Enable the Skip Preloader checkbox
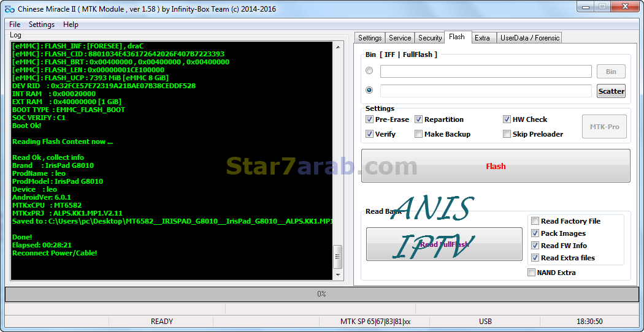The width and height of the screenshot is (644, 332). 507,134
